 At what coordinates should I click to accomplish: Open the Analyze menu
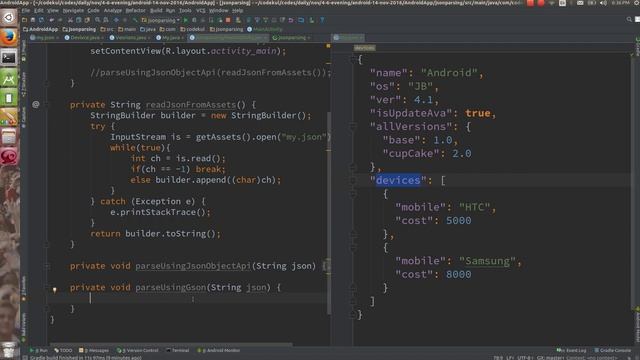[x=113, y=11]
